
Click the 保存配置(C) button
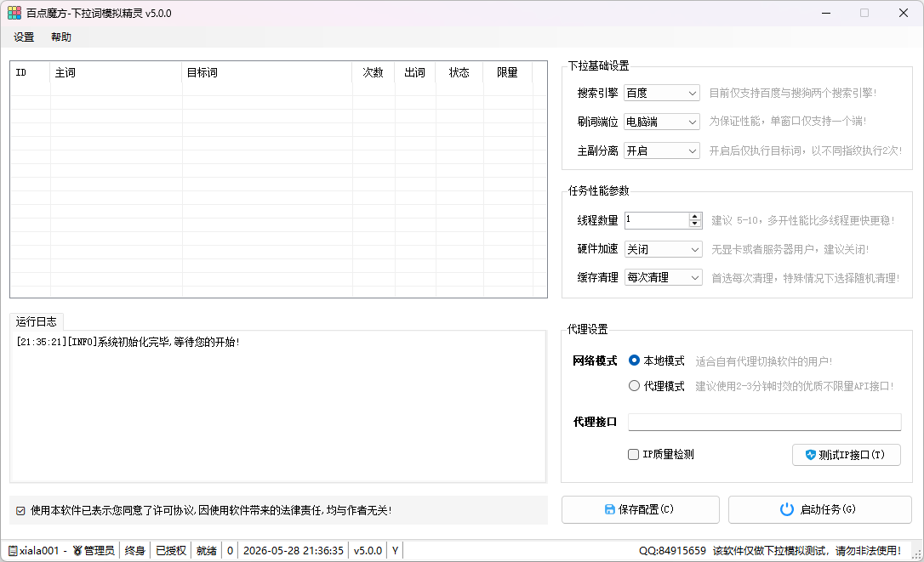[x=640, y=509]
